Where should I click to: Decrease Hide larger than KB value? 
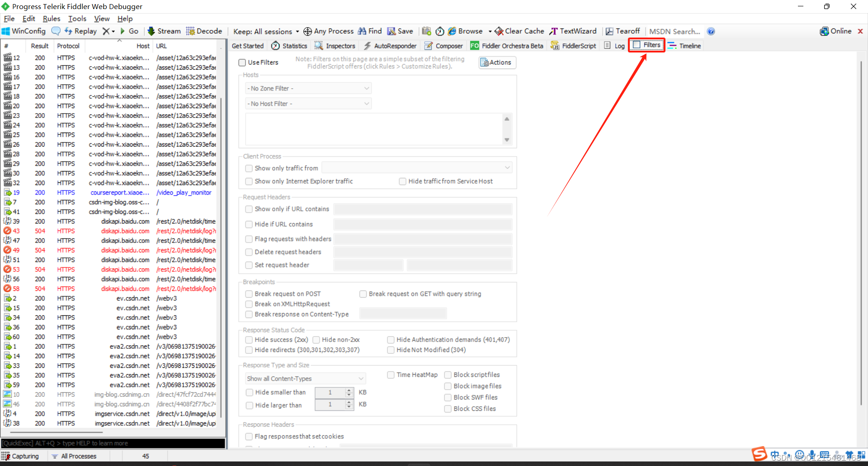(349, 407)
